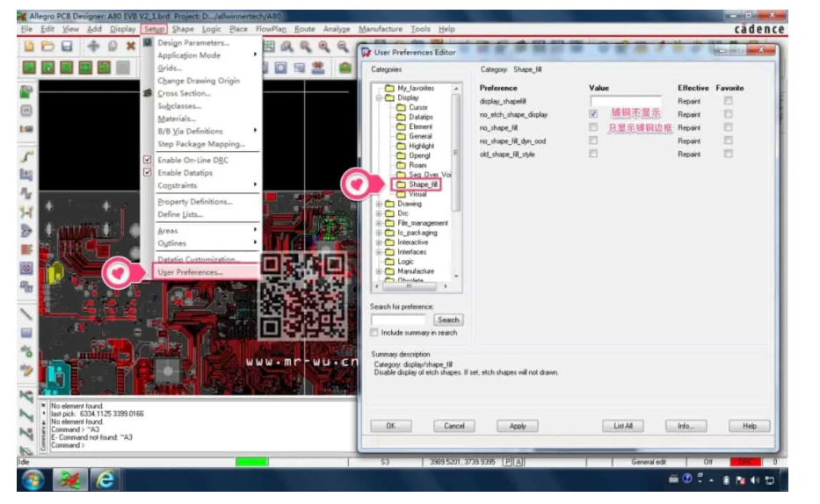Click the grid toggle icon in the toolbar
Image resolution: width=820 pixels, height=504 pixels.
point(269,47)
